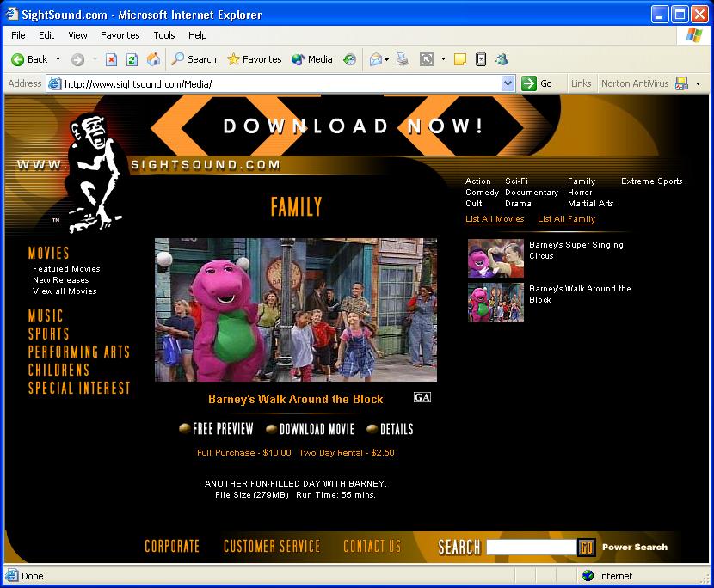Launch Messenger from the toolbar icon
Screen dimensions: 714x588
pyautogui.click(x=502, y=59)
